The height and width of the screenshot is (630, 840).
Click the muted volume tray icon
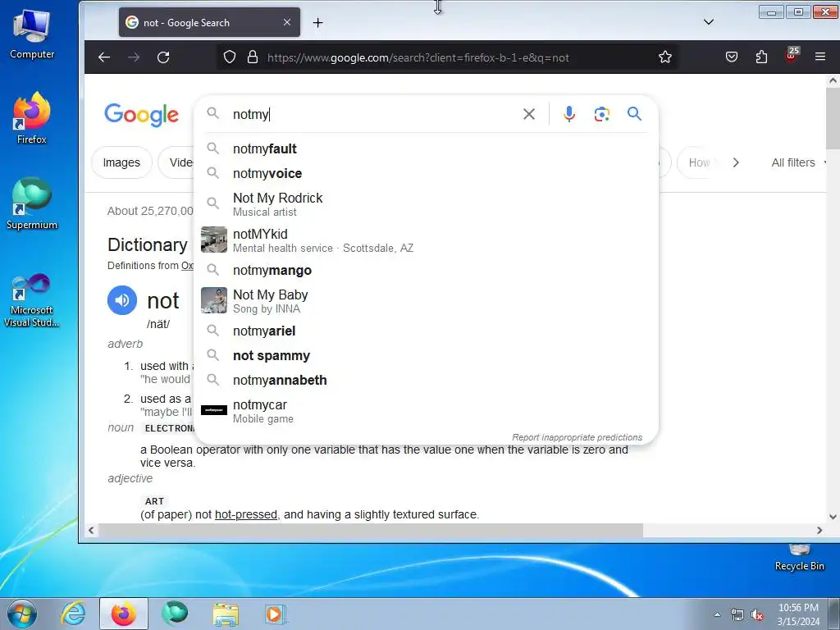click(757, 614)
